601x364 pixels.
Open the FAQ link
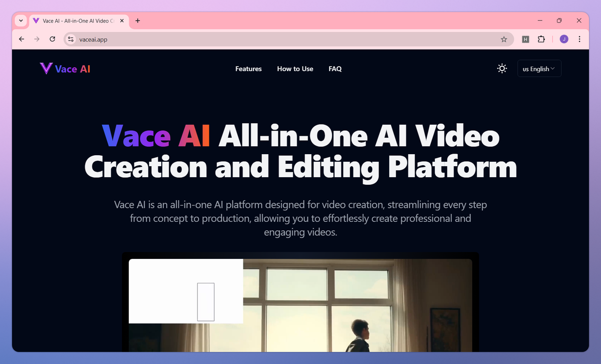[335, 69]
